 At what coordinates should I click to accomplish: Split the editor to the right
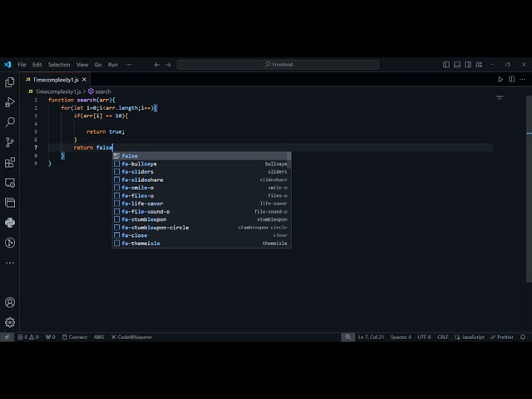(x=512, y=80)
